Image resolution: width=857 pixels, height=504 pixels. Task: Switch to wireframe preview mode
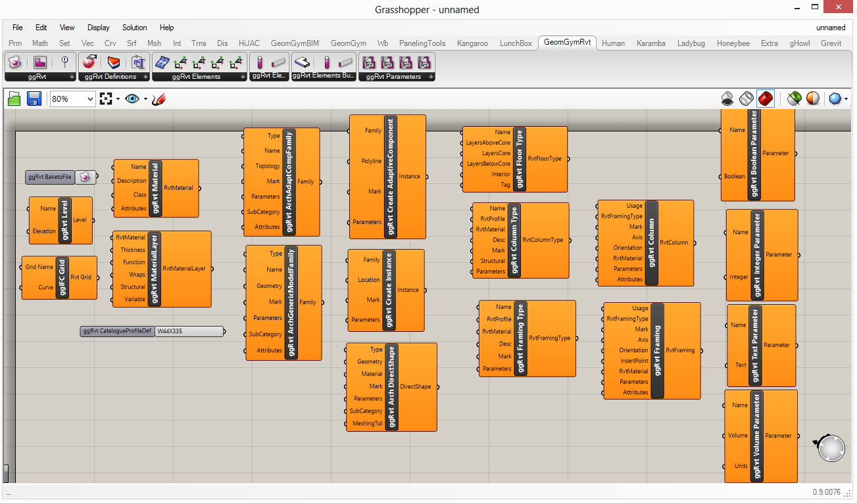coord(747,99)
